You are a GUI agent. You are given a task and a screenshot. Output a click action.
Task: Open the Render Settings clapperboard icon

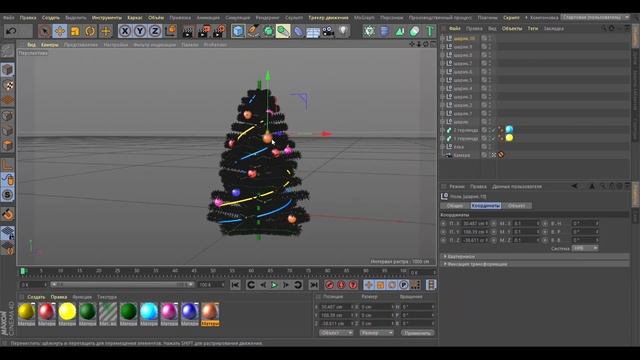coord(219,31)
